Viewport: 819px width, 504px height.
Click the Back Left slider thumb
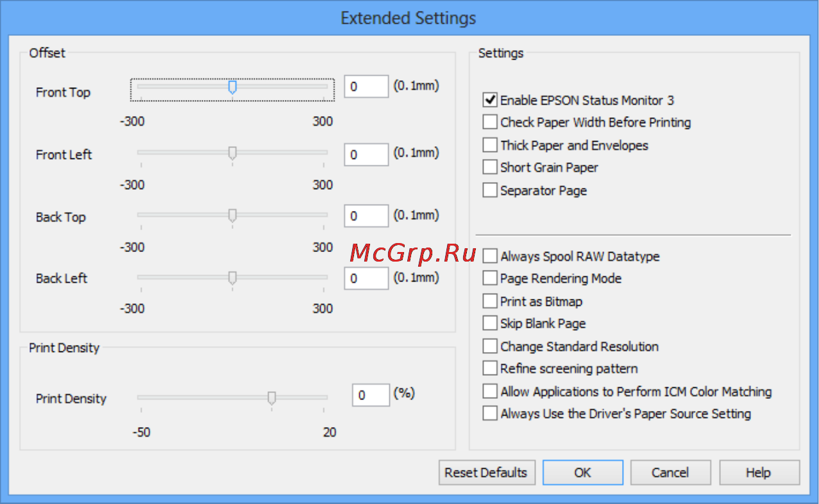(233, 278)
